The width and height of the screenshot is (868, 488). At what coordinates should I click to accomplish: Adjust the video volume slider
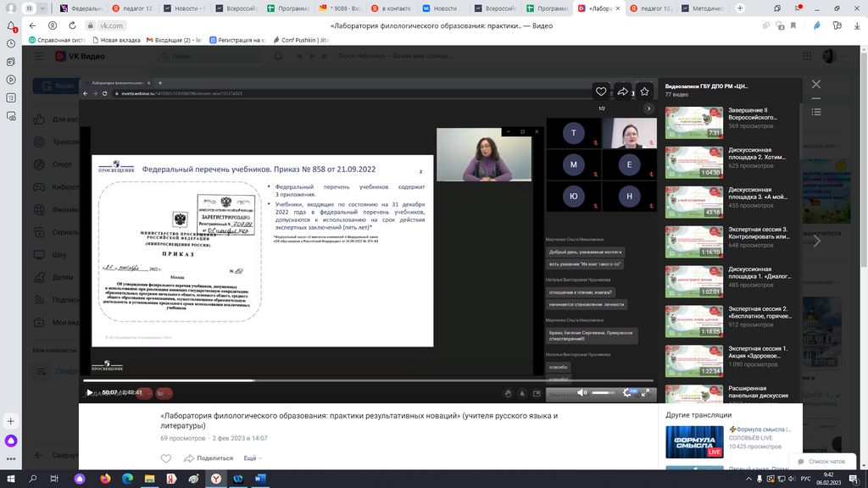coord(604,393)
